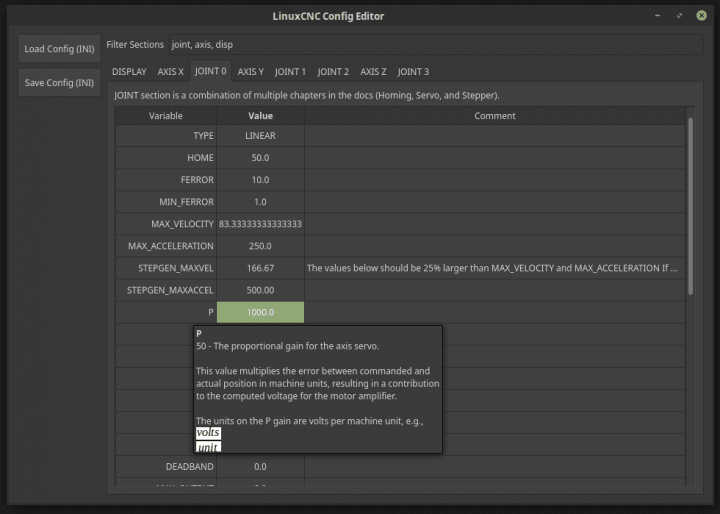Image resolution: width=720 pixels, height=514 pixels.
Task: Click Load Config (INI) button
Action: 59,49
